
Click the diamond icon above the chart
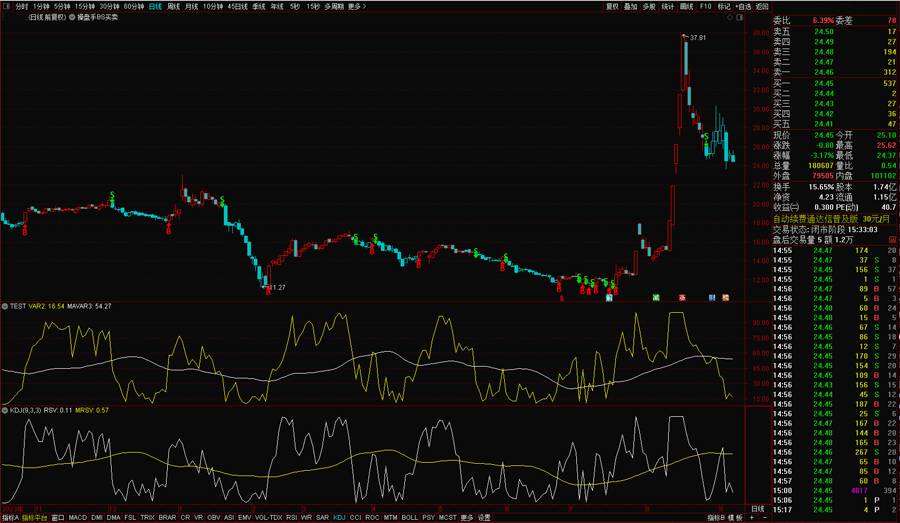728,17
